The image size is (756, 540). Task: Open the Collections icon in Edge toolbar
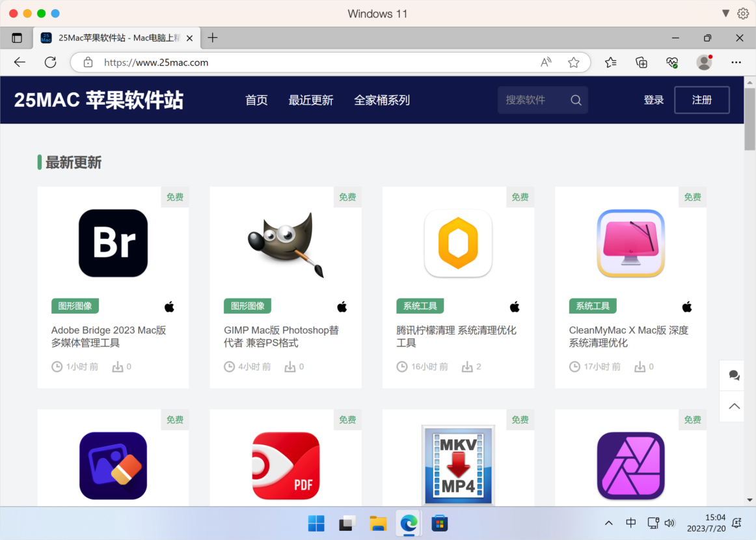tap(641, 62)
